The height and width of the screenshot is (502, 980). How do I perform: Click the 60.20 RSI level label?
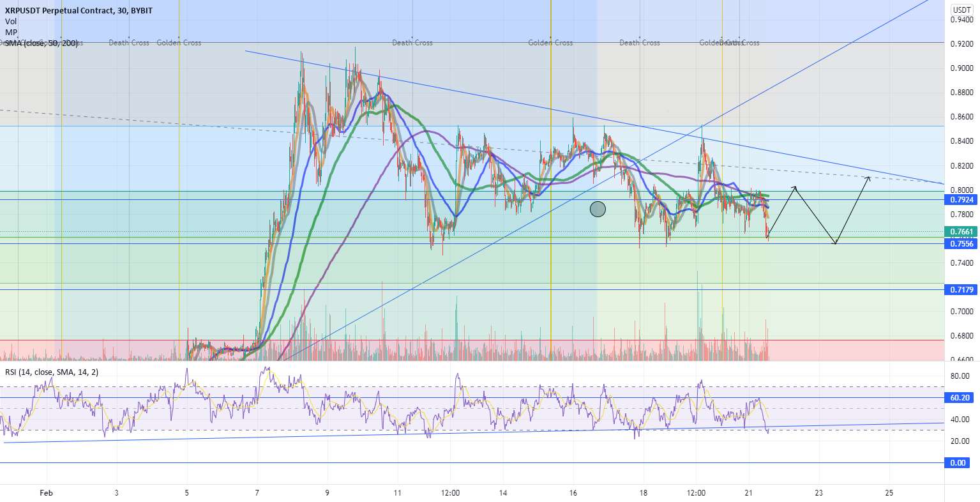[960, 397]
